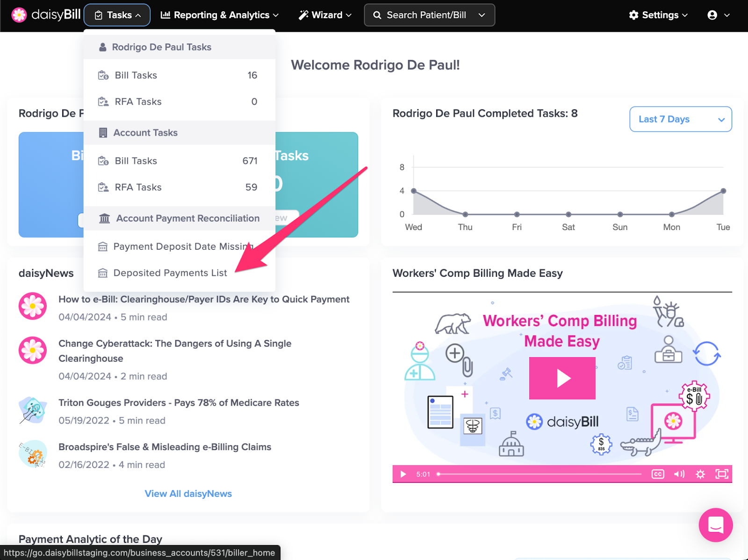Screen dimensions: 748x560
Task: Click the Settings chevron
Action: pos(685,15)
